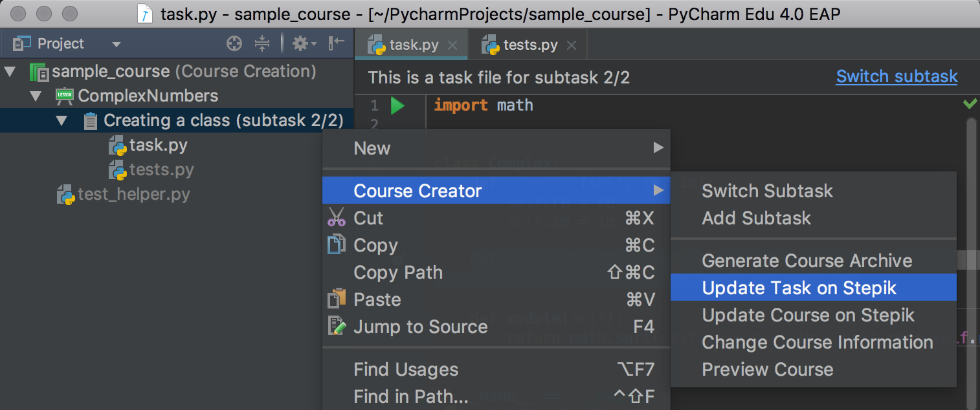The height and width of the screenshot is (410, 980).
Task: Select Update Course on Stepik
Action: point(813,315)
